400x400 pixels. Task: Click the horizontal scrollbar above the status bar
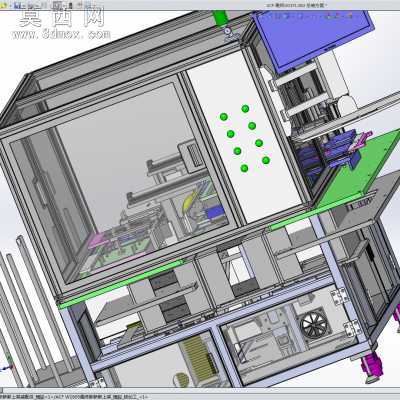(x=200, y=390)
